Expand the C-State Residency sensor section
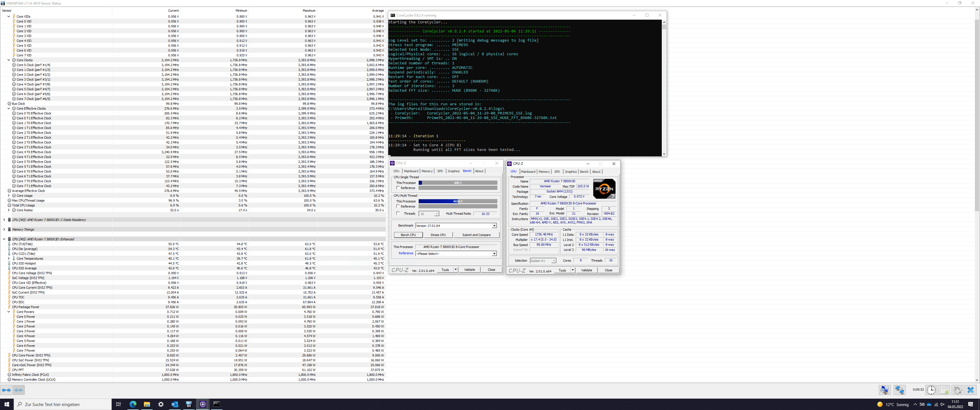Image resolution: width=980 pixels, height=410 pixels. point(4,220)
